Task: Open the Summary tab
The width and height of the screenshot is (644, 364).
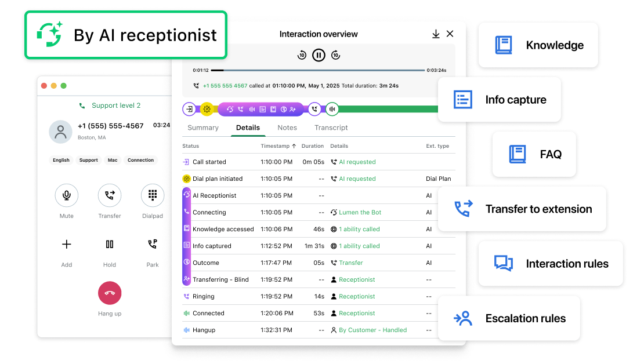Action: 203,128
